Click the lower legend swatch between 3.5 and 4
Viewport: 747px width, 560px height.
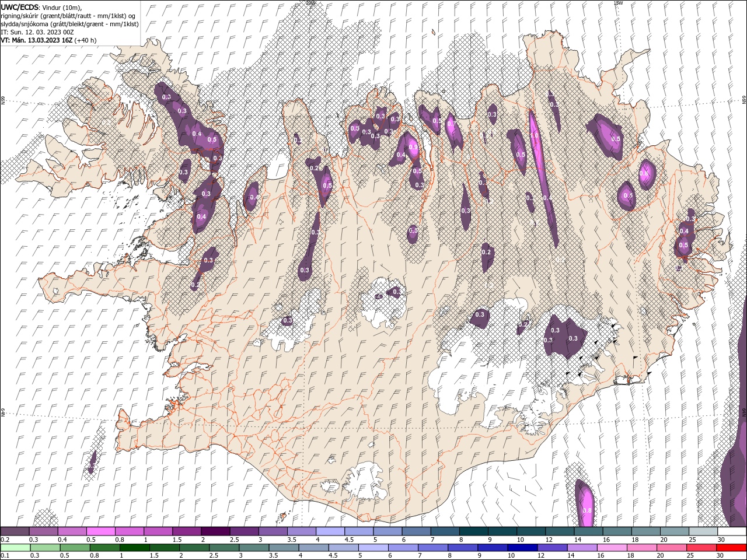pyautogui.click(x=284, y=548)
